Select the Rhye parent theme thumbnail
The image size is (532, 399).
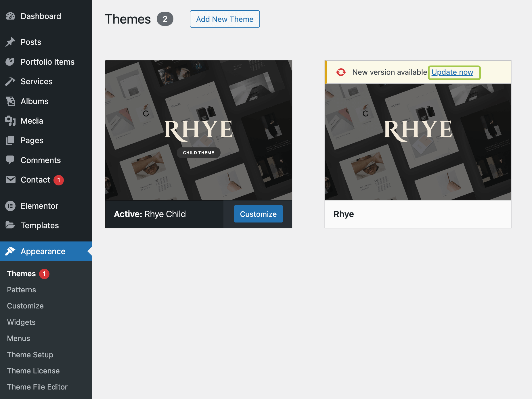point(418,142)
